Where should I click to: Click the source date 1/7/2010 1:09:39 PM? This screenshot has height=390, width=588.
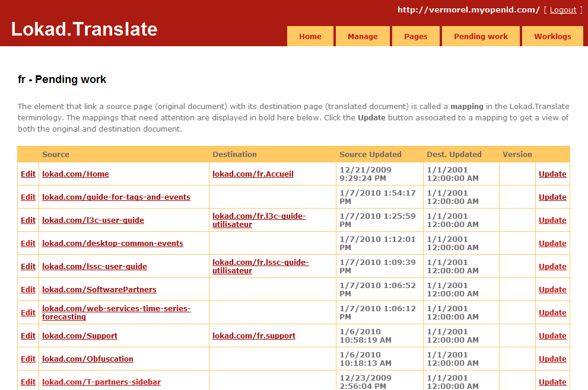377,266
